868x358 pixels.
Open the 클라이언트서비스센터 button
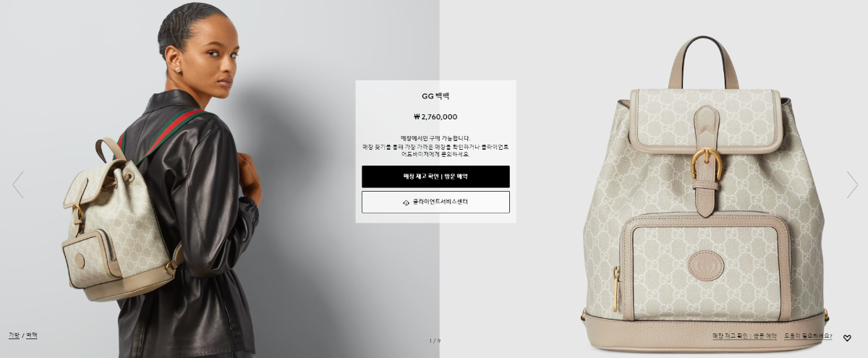pyautogui.click(x=435, y=202)
